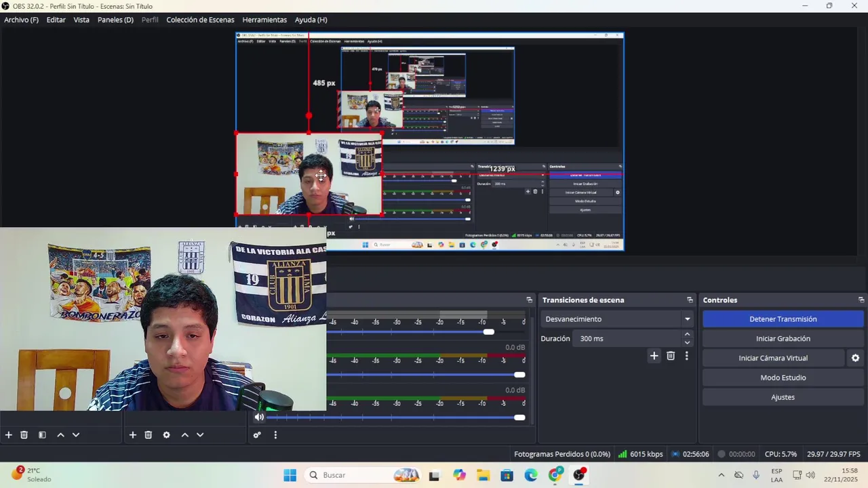Image resolution: width=868 pixels, height=488 pixels.
Task: Open the weather widget showing 21°C Soleado
Action: 31,474
